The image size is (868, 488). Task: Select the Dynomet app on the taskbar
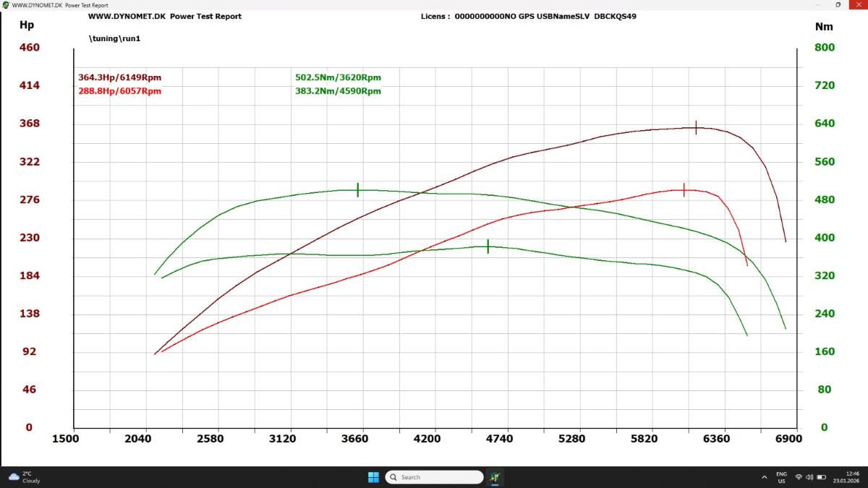[x=495, y=477]
